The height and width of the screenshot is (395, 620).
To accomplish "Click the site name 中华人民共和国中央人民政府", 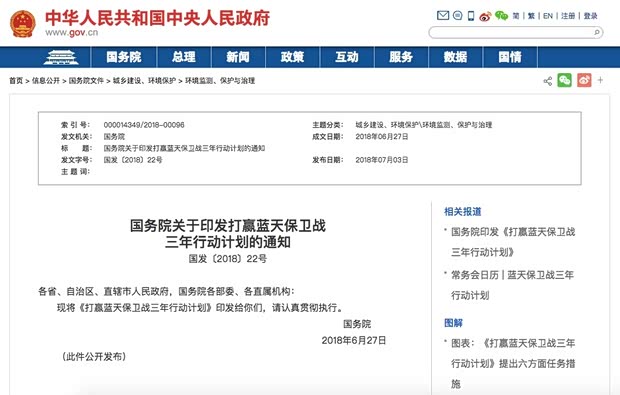I will (x=157, y=18).
